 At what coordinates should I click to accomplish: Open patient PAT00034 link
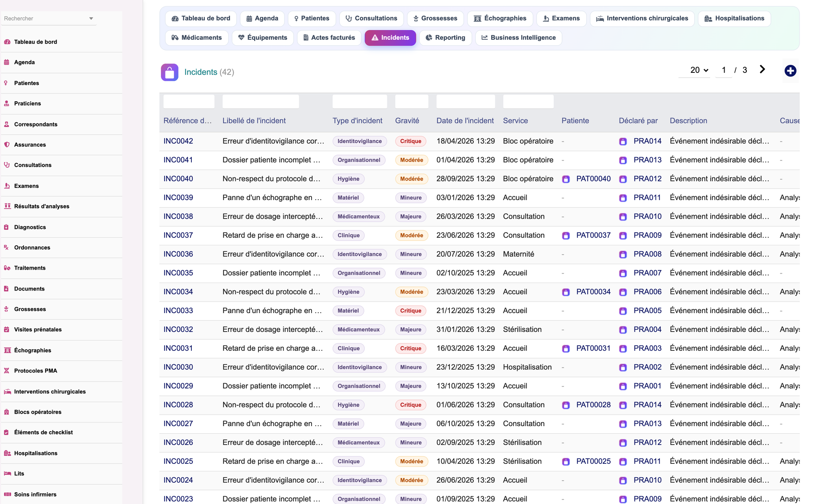tap(593, 292)
